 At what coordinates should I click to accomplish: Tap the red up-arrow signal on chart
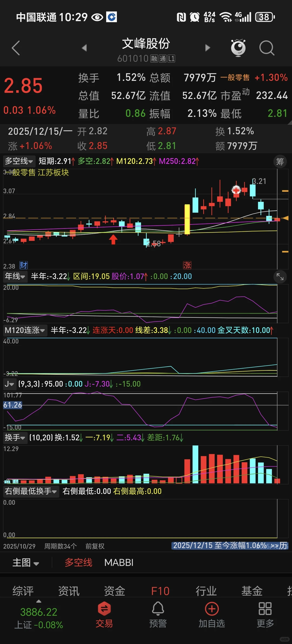point(113,239)
